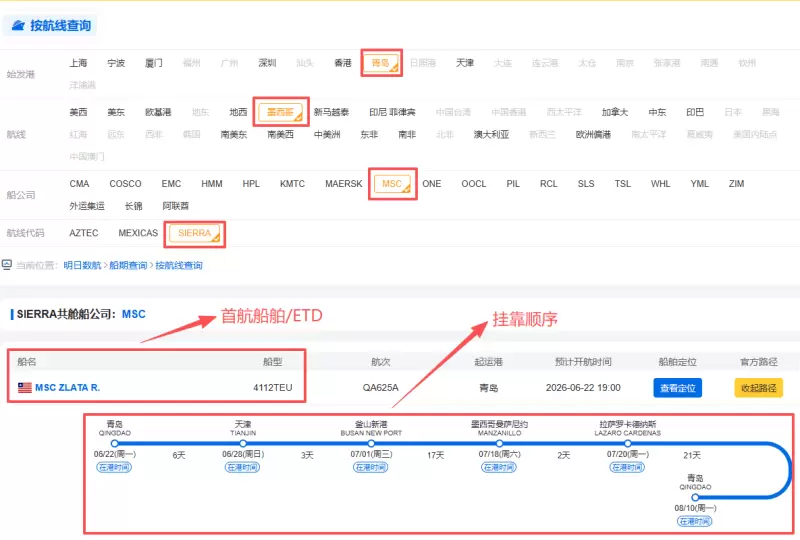Choose the 澳大利亚 route
The width and height of the screenshot is (800, 540).
click(491, 134)
